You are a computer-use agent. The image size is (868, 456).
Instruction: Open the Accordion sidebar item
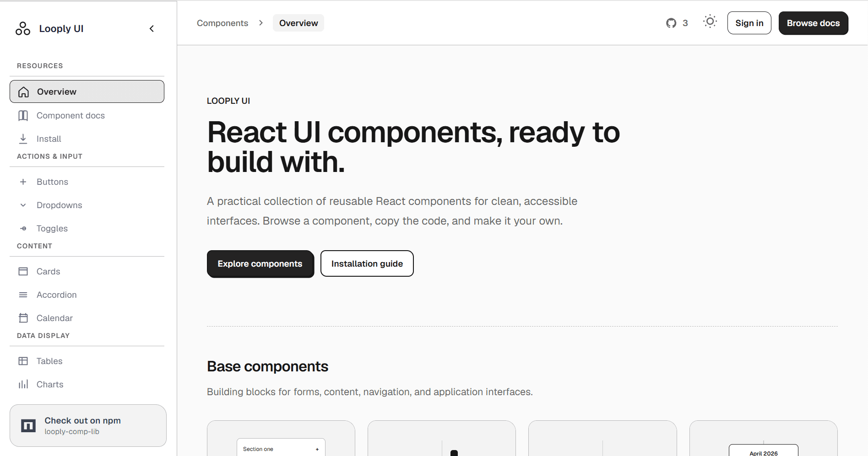point(87,295)
